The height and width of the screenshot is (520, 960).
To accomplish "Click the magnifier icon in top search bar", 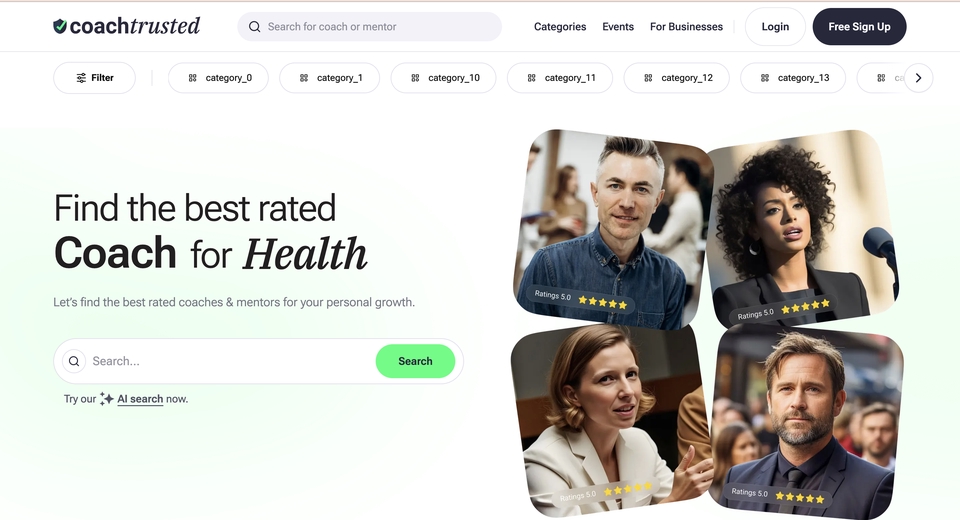I will point(255,27).
